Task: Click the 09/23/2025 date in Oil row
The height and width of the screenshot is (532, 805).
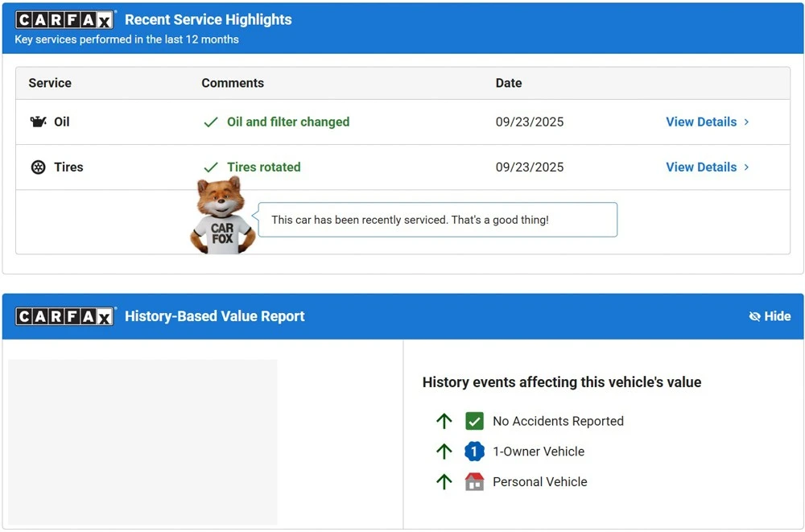Action: click(x=530, y=122)
